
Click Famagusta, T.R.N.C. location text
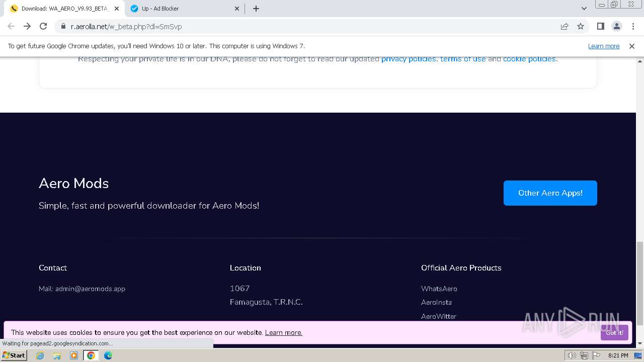[266, 302]
